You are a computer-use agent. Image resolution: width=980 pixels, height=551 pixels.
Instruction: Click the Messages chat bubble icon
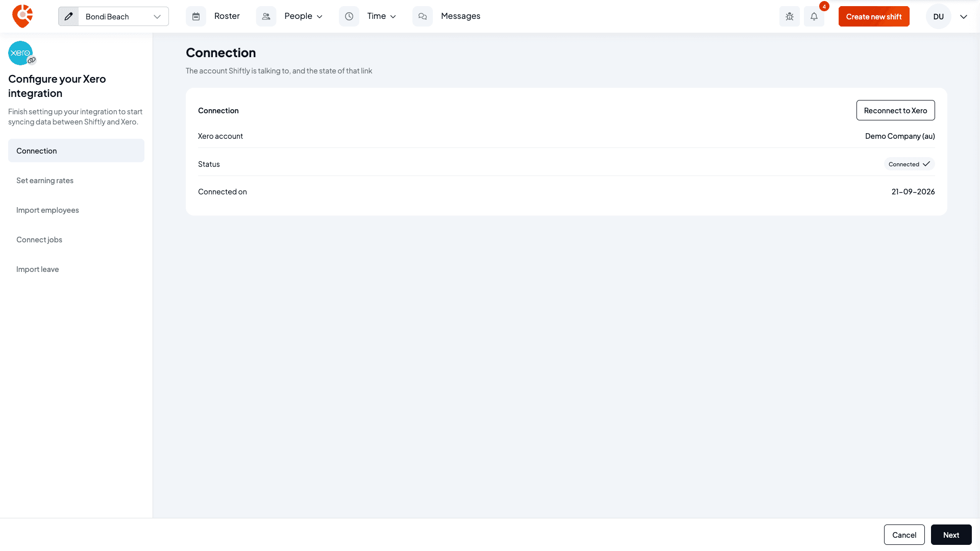pos(423,16)
